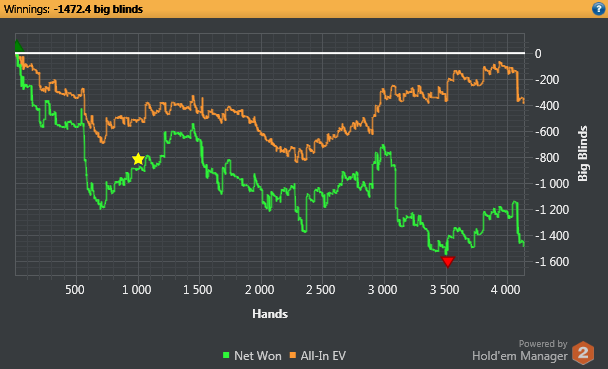Click the green Net Won legend swatch
This screenshot has width=608, height=369.
click(226, 355)
